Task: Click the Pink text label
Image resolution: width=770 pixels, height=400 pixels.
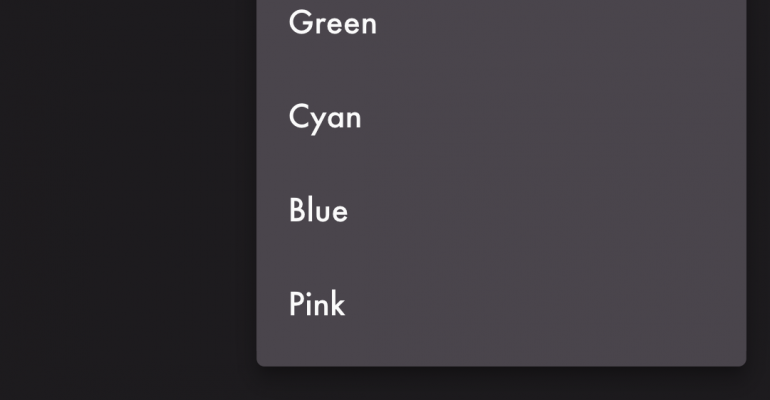Action: [317, 304]
